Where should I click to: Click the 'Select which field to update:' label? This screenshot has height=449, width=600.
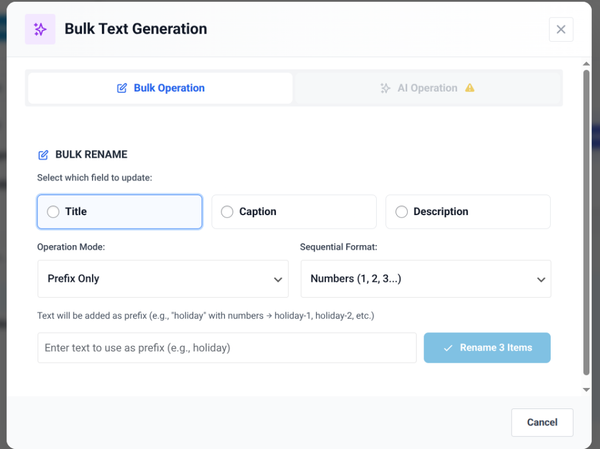click(x=95, y=178)
